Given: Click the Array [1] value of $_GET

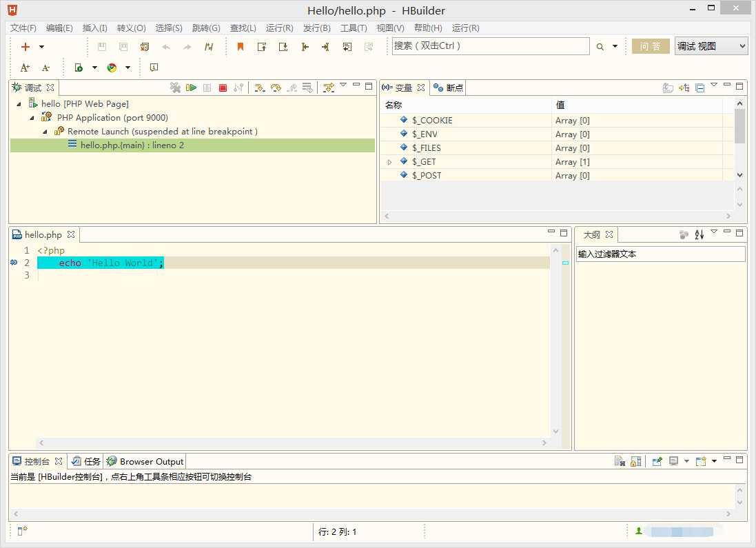Looking at the screenshot, I should tap(572, 162).
